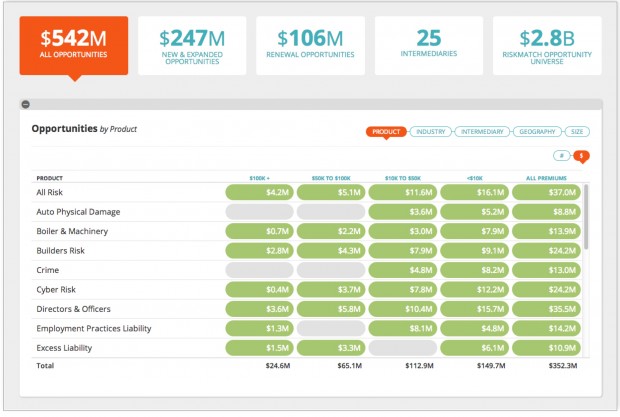
Task: Sort by the $50K to $100K column header
Action: (331, 178)
